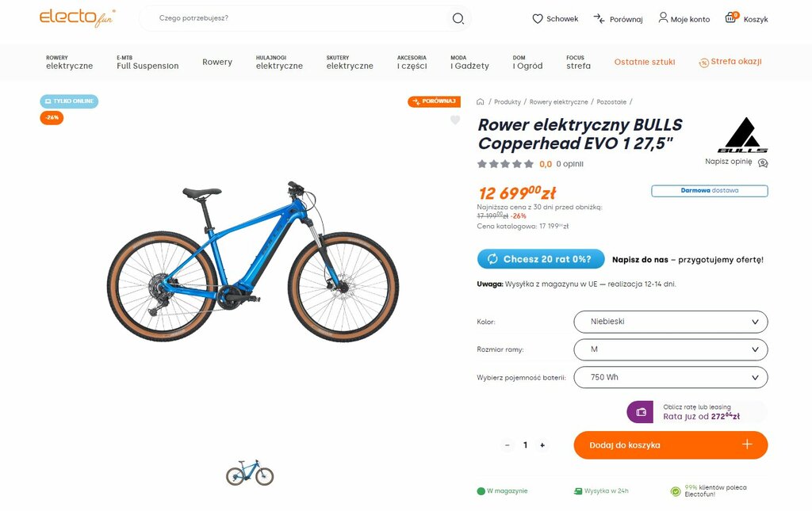Open the Koszyk shopping cart icon
The image size is (812, 511).
click(730, 17)
